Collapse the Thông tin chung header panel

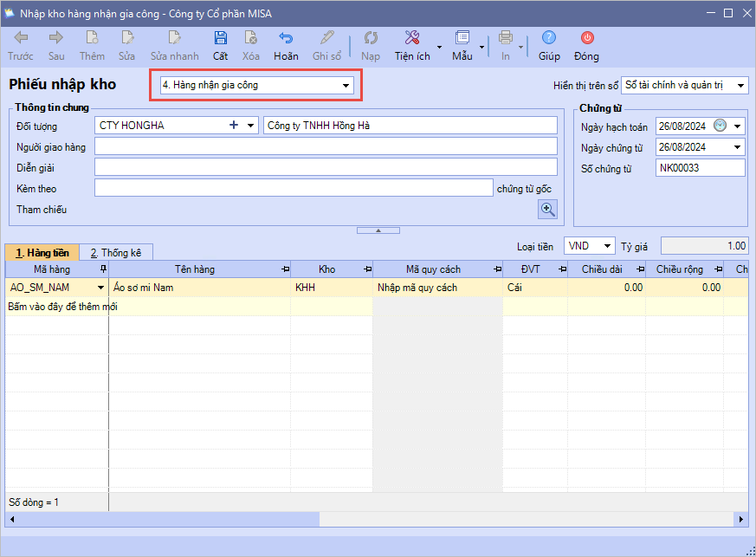point(378,230)
